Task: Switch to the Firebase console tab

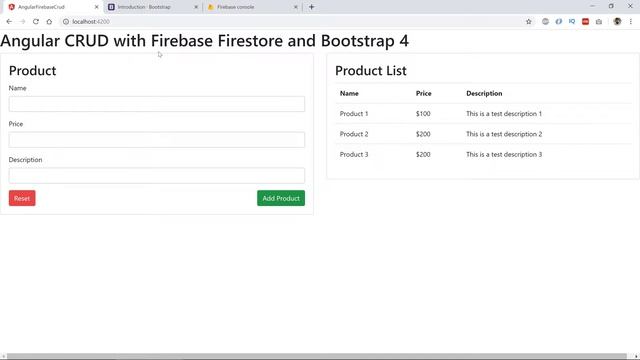Action: point(252,7)
